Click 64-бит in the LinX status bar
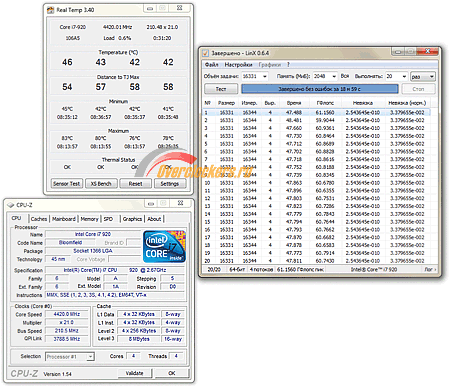450x387 pixels. [x=237, y=269]
